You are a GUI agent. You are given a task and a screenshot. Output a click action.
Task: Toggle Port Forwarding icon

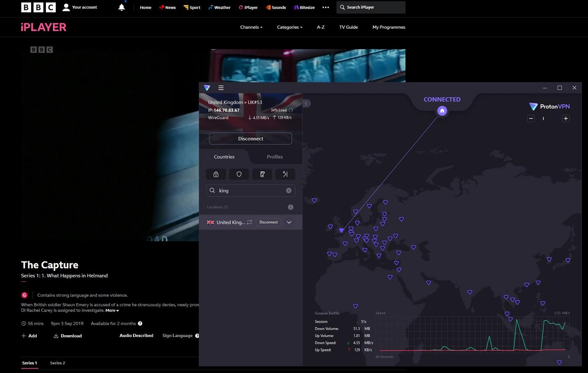(x=285, y=174)
